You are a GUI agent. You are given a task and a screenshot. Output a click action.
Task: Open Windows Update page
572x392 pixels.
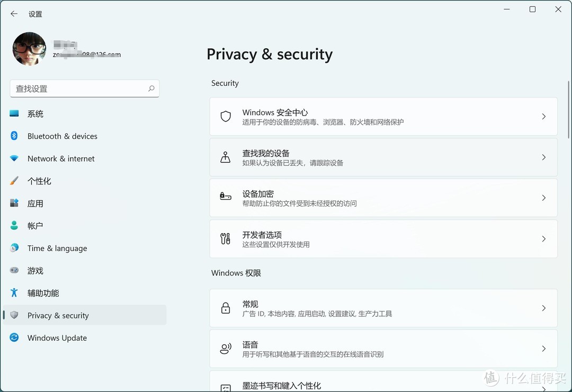85,337
